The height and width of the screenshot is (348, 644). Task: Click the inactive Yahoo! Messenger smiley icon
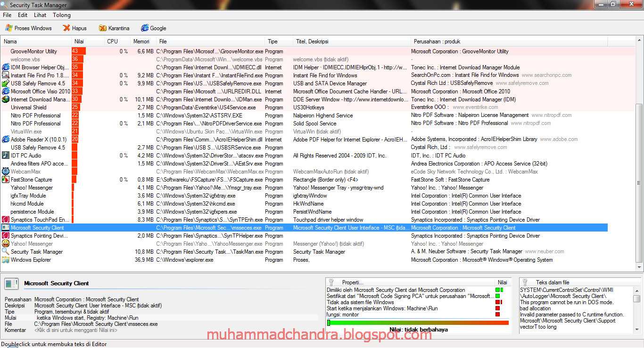click(6, 244)
